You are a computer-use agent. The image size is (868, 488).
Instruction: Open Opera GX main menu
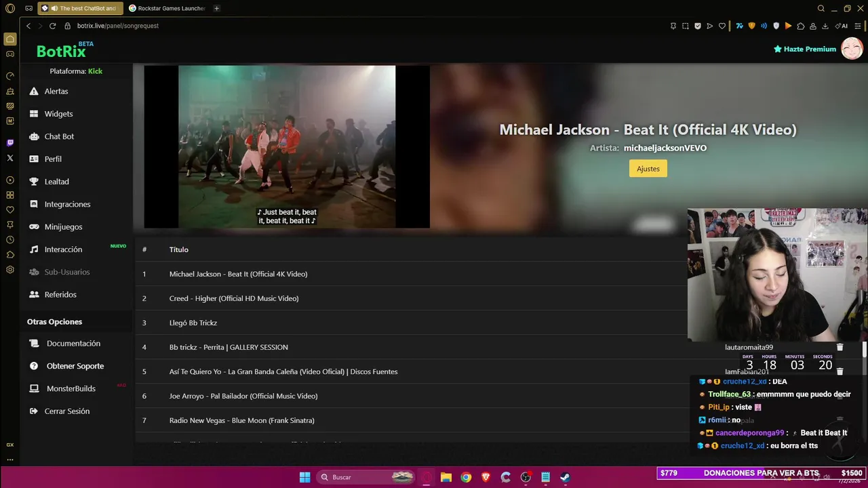click(9, 8)
